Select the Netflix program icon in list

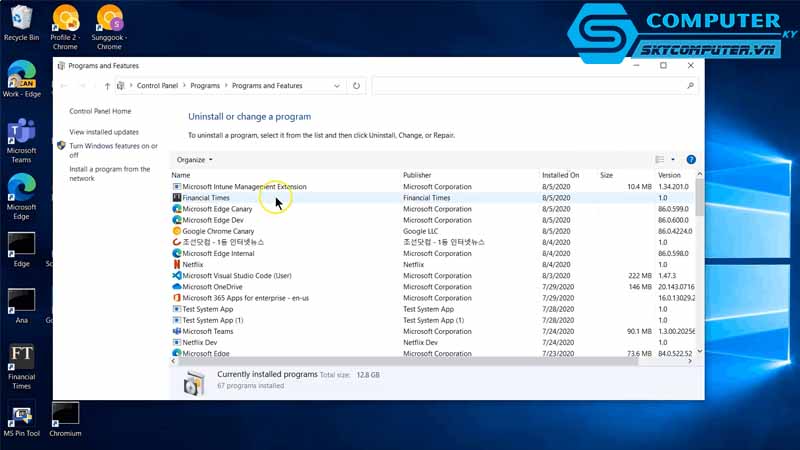coord(177,265)
